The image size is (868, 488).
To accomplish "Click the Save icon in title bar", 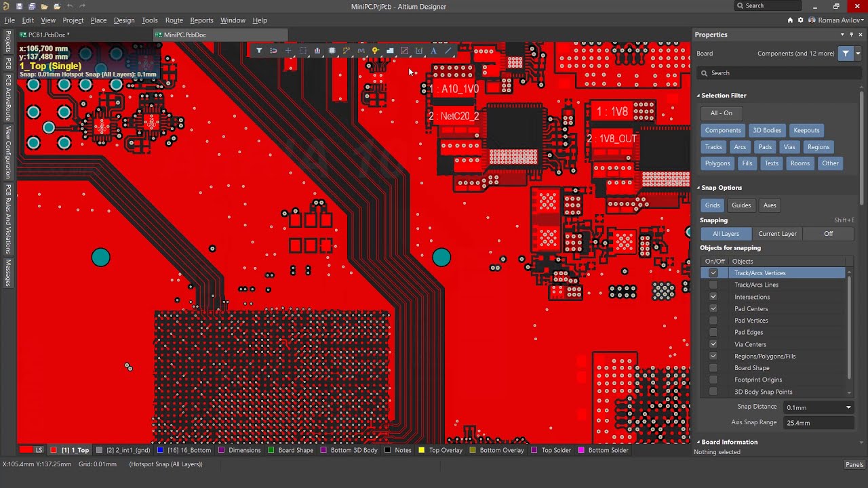I will [19, 6].
